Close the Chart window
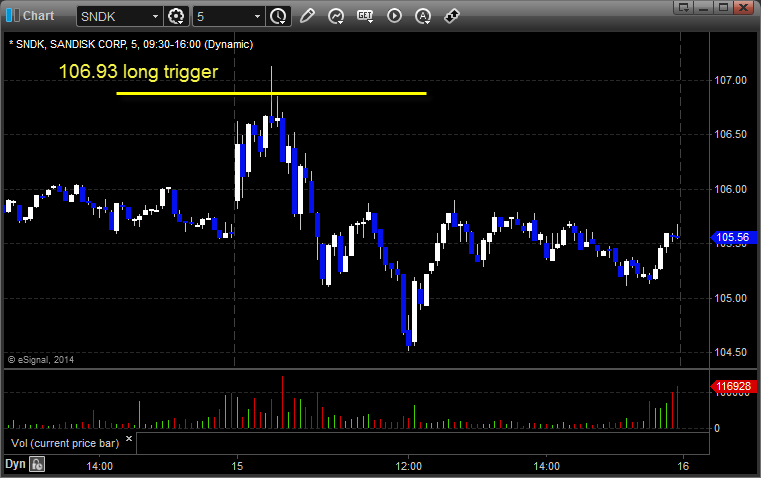Screen dimensions: 761x478 [744, 7]
